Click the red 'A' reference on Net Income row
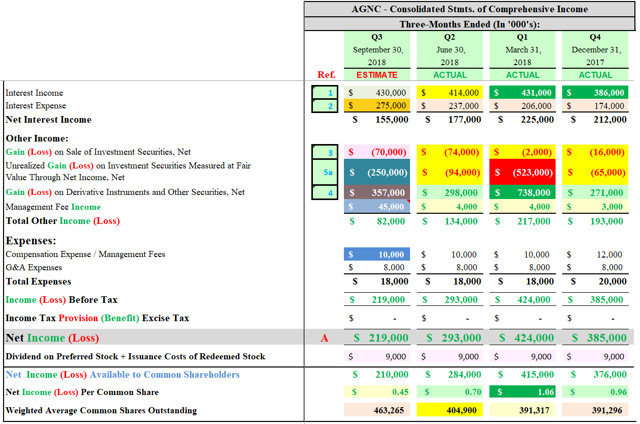The height and width of the screenshot is (424, 640). [324, 338]
